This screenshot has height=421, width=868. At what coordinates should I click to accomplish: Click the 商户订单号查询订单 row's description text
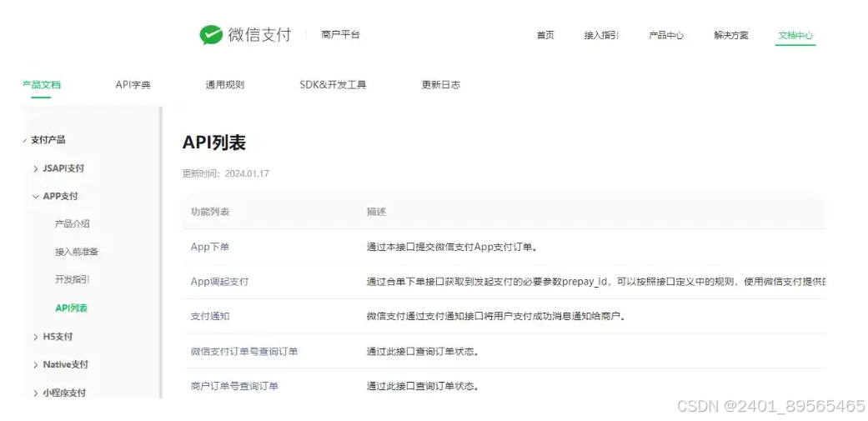[422, 386]
